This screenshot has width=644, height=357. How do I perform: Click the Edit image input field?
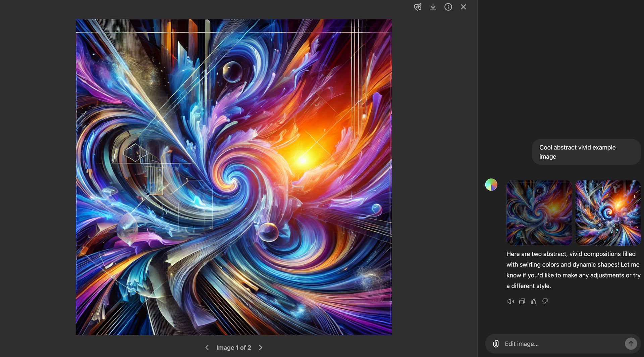pos(553,343)
